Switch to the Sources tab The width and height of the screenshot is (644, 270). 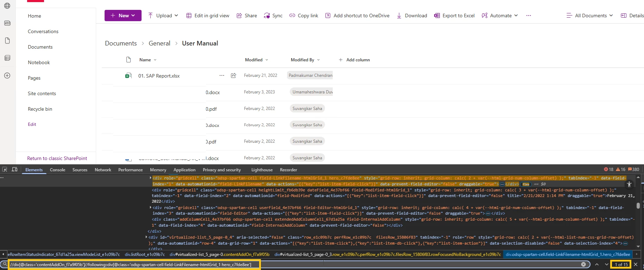click(x=80, y=170)
